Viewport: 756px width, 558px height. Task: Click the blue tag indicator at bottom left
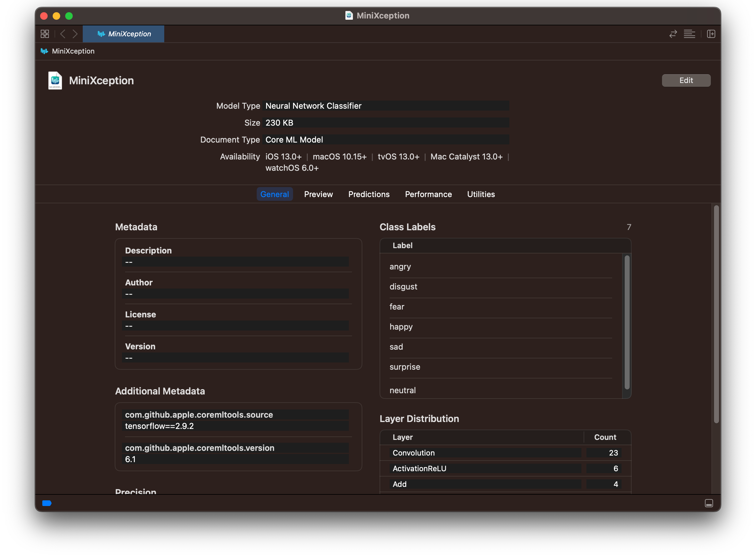[x=47, y=503]
